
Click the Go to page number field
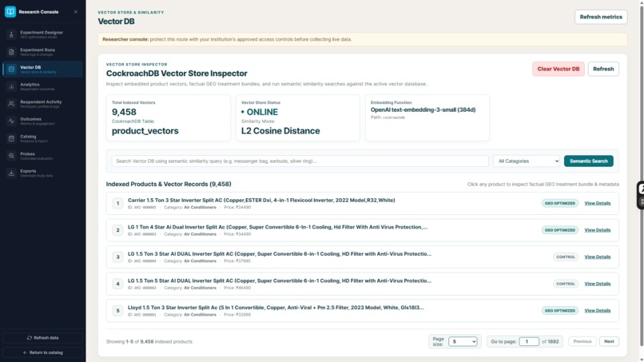(529, 341)
